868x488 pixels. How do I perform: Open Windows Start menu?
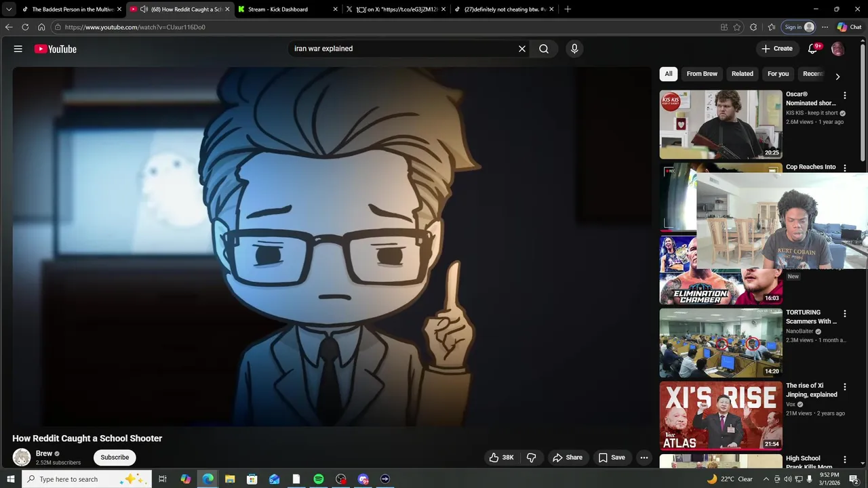(x=10, y=479)
